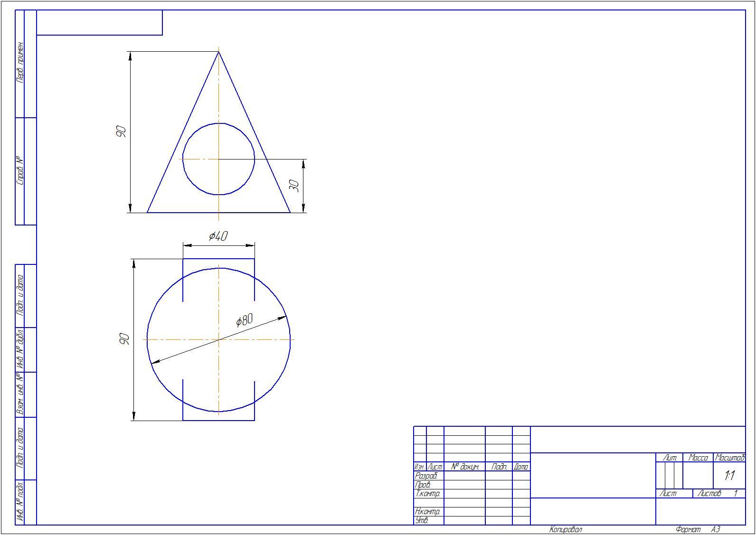Select the "Инв. № дубл." side cell
The width and height of the screenshot is (756, 535).
click(20, 349)
